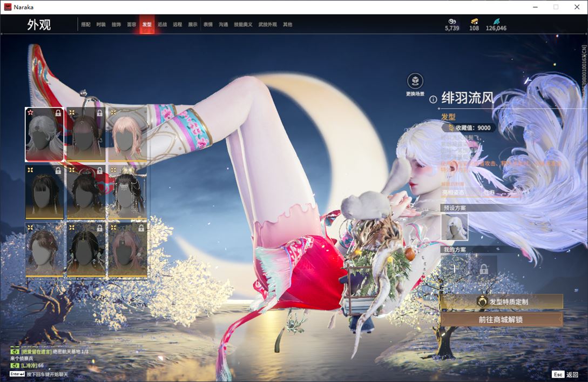Switch to the 其他 tab
Image resolution: width=588 pixels, height=382 pixels.
pyautogui.click(x=288, y=24)
